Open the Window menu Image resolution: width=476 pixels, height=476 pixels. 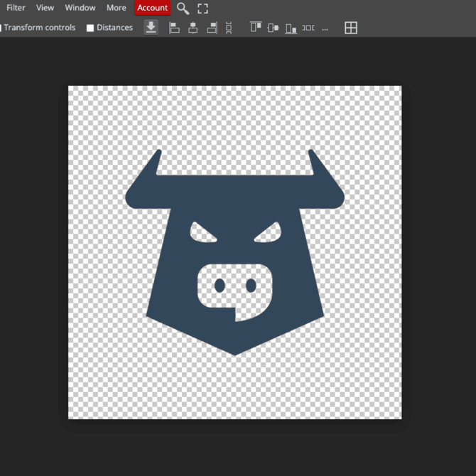[x=80, y=8]
